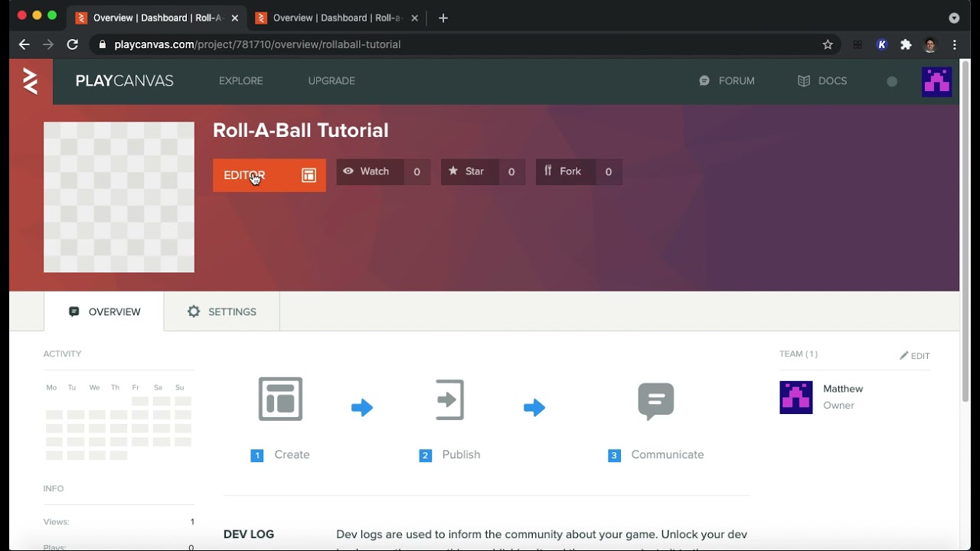Viewport: 980px width, 551px height.
Task: Open the Chrome profile avatar
Action: (x=930, y=44)
